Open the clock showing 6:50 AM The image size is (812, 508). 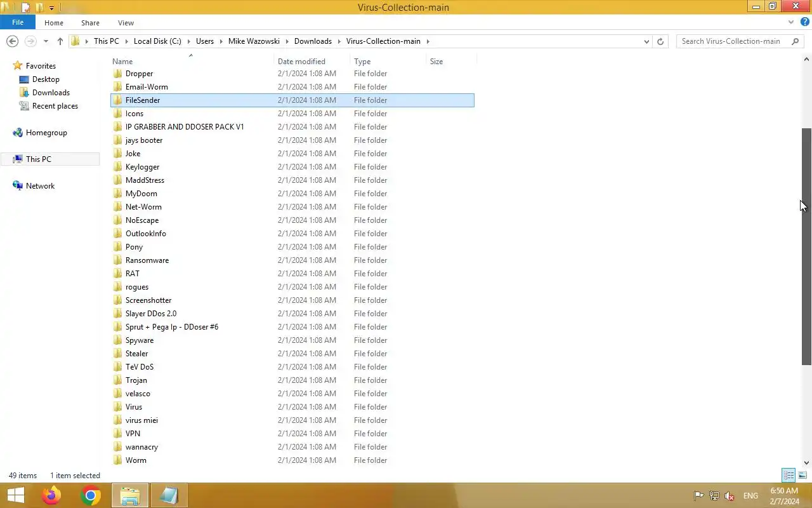pos(785,496)
